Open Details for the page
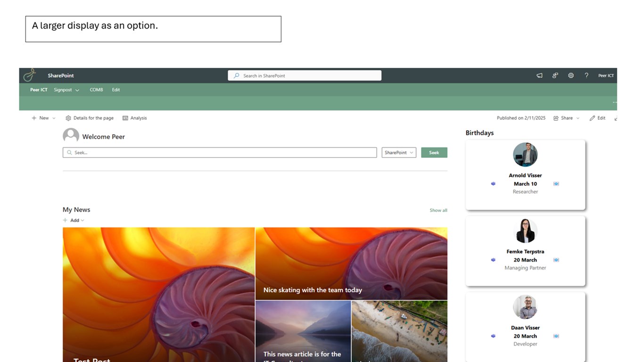 click(90, 118)
